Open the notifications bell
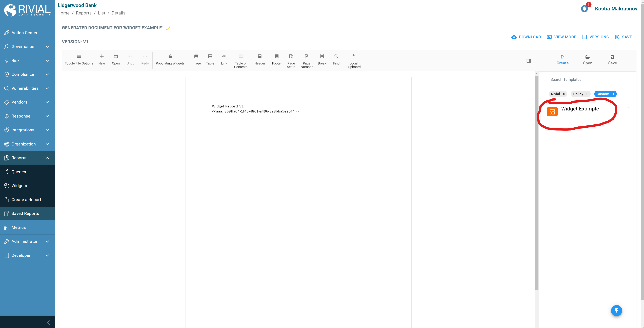 coord(584,9)
